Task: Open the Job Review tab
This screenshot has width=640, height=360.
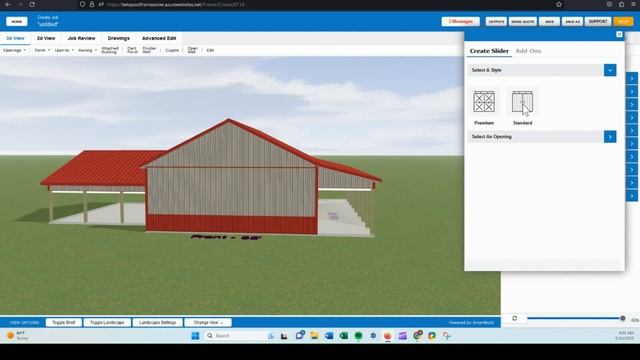Action: point(81,38)
